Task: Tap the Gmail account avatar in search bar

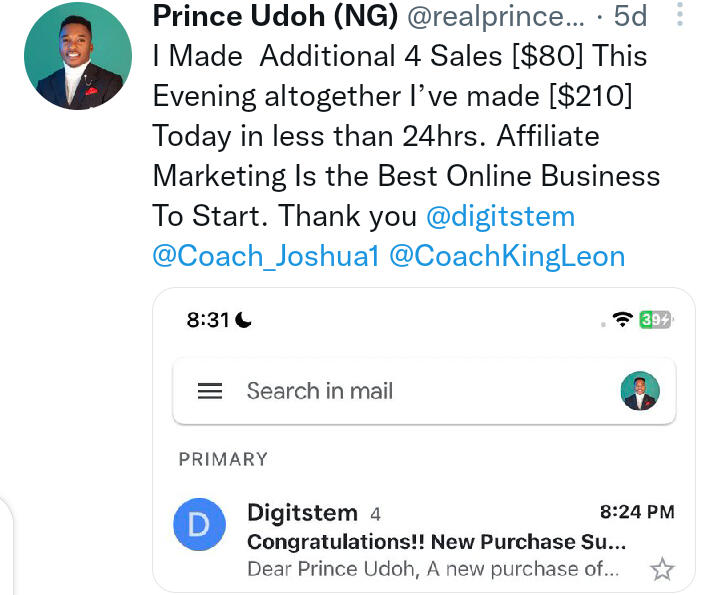Action: pos(640,391)
